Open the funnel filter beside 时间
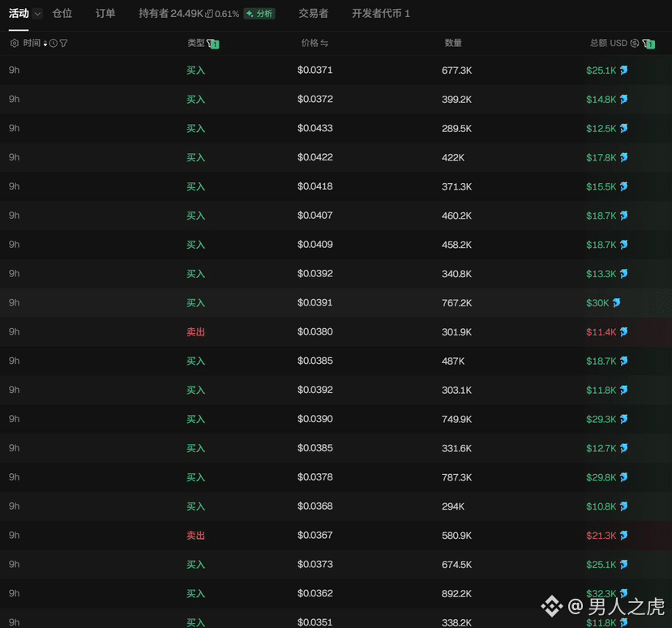Image resolution: width=672 pixels, height=628 pixels. [63, 43]
